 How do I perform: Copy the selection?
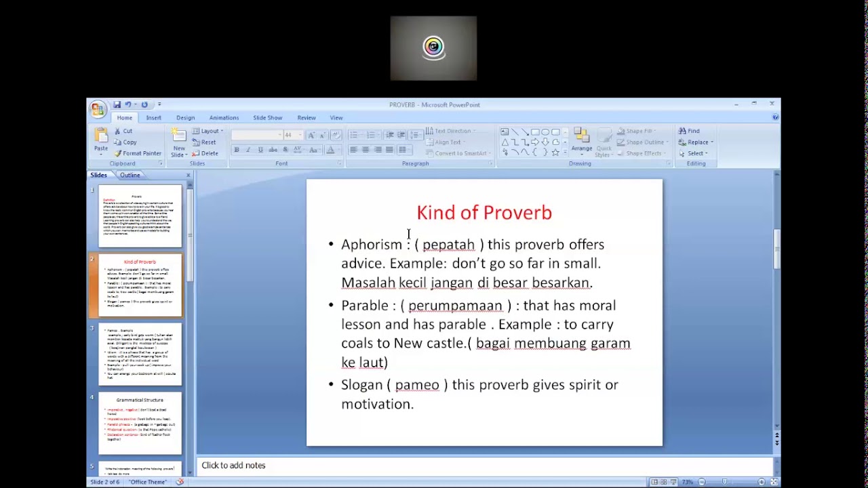tap(125, 142)
